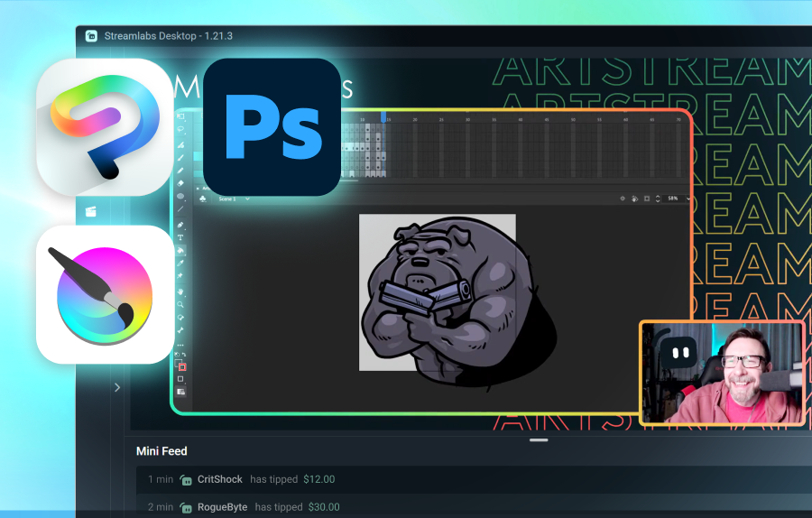Select the Text tool
This screenshot has height=518, width=812.
tap(180, 237)
